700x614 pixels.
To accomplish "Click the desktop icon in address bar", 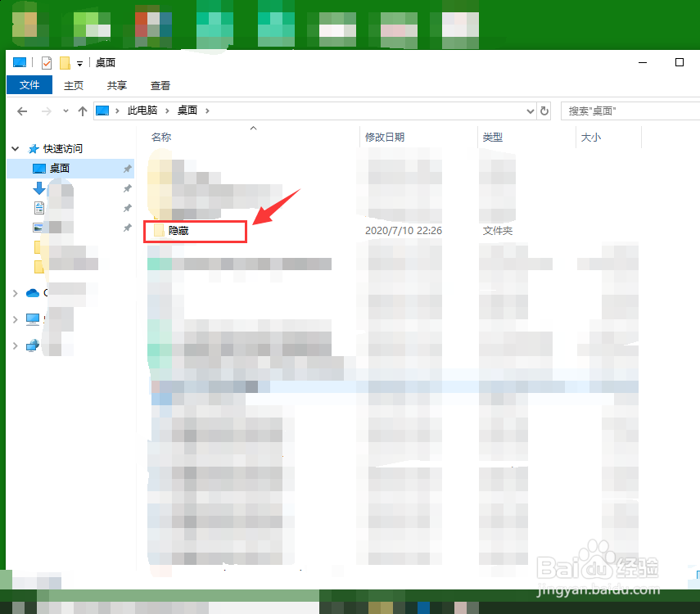I will click(x=102, y=111).
